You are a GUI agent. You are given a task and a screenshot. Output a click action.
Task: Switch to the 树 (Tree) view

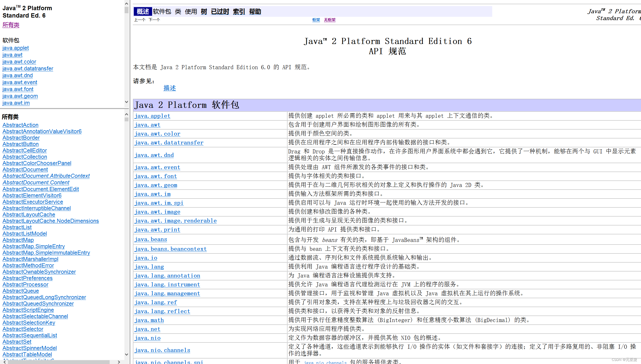click(203, 12)
